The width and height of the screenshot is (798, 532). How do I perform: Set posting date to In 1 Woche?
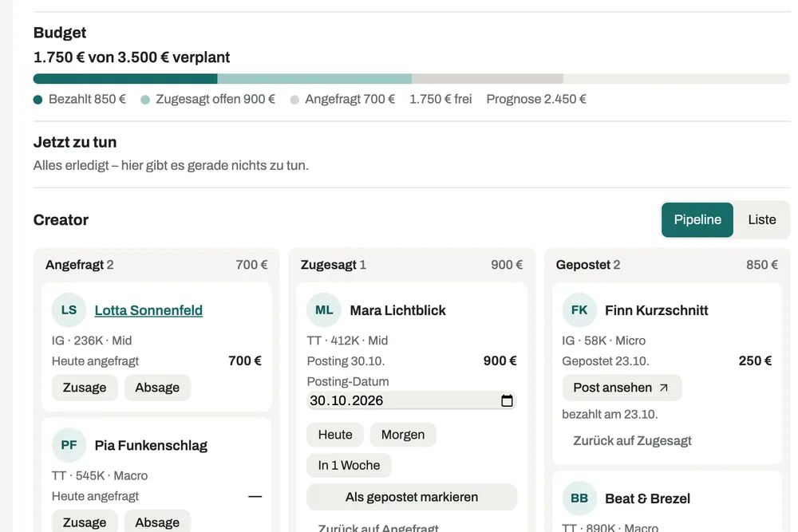(349, 465)
